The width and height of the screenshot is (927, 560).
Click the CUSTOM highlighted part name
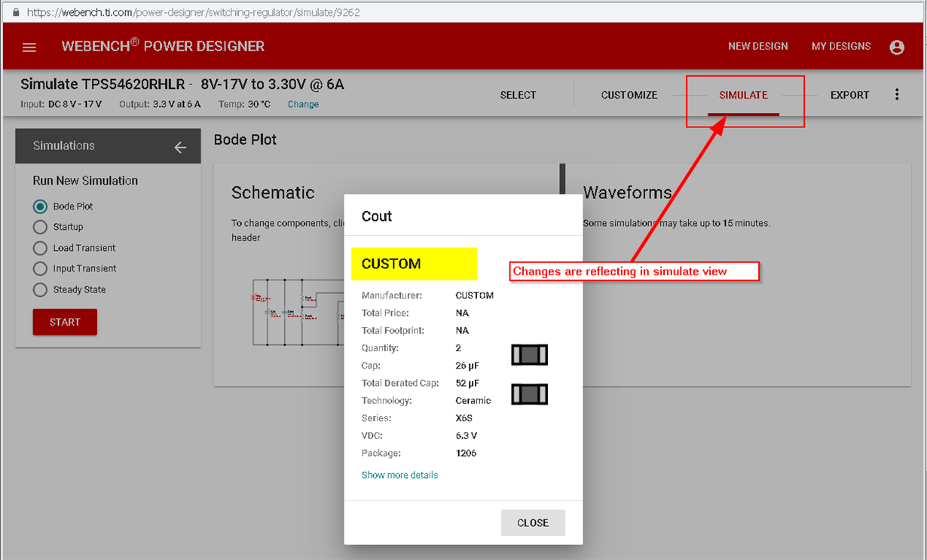391,264
